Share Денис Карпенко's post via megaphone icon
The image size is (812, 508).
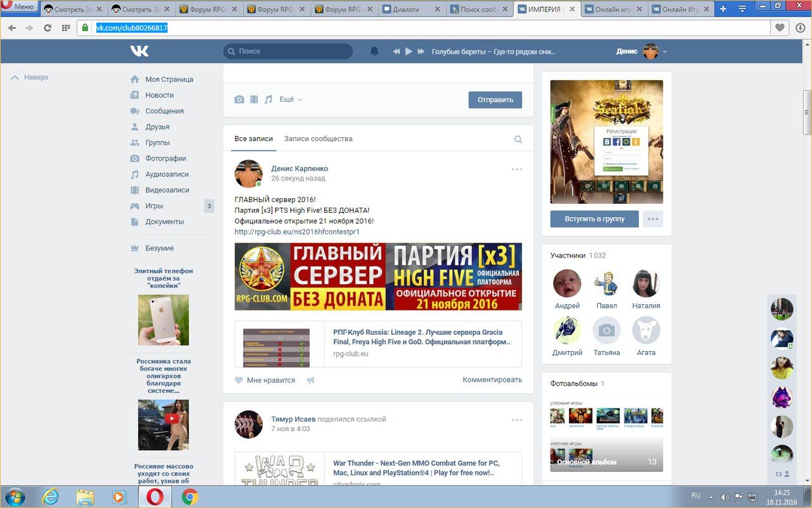click(310, 380)
